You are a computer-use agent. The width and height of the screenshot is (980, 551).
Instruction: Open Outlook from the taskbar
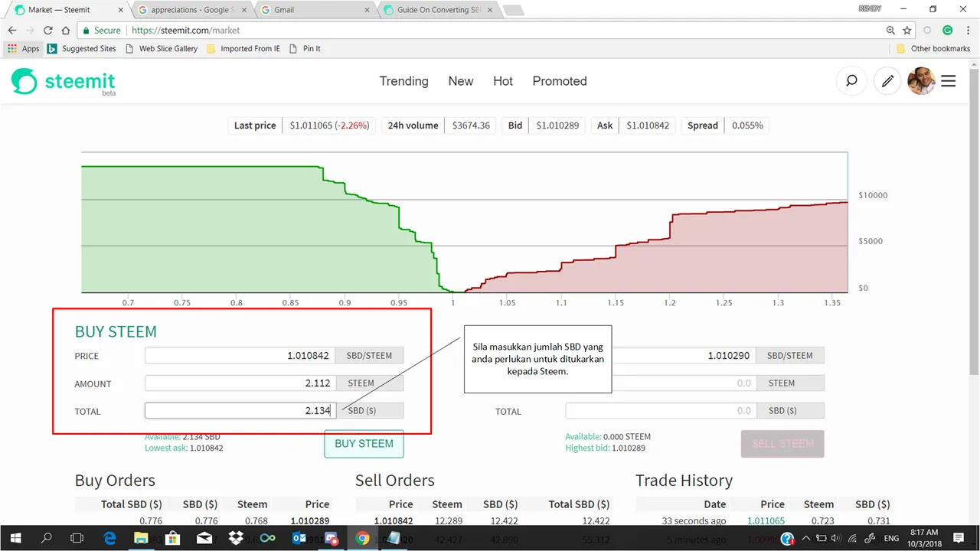coord(299,538)
